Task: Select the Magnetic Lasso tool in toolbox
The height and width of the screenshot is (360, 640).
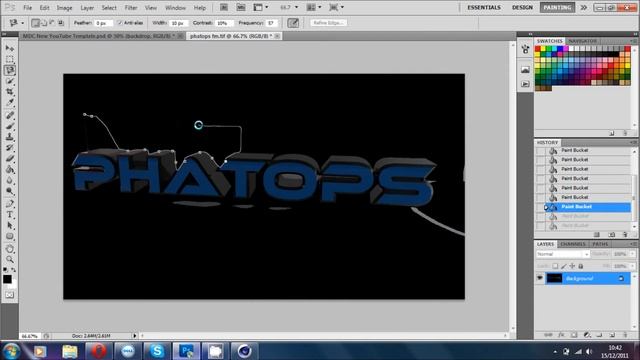Action: pyautogui.click(x=10, y=70)
